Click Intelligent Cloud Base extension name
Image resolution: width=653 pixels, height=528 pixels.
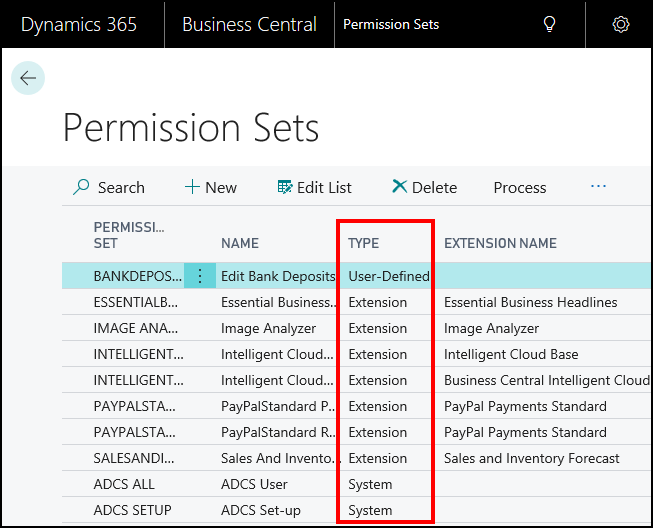pyautogui.click(x=511, y=354)
